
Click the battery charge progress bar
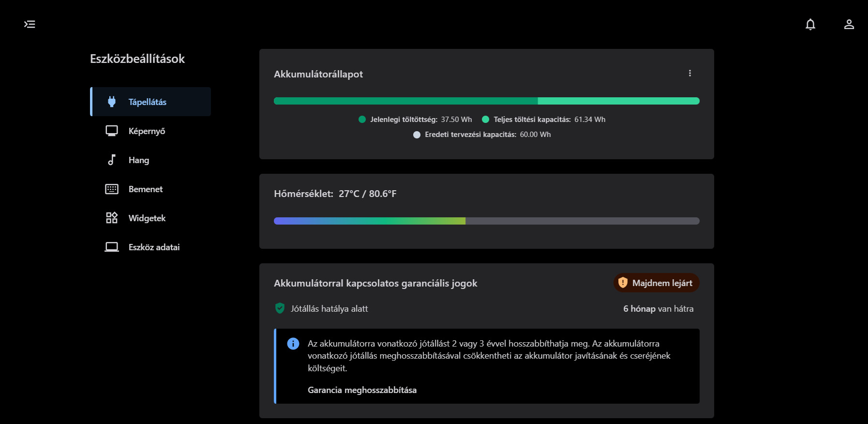pos(486,101)
